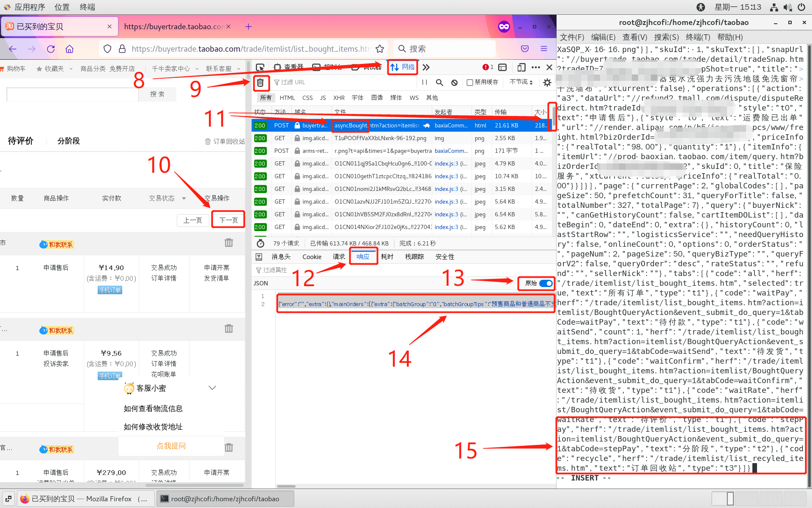View site security lock details
Viewport: 812px width, 508px height.
pyautogui.click(x=122, y=49)
